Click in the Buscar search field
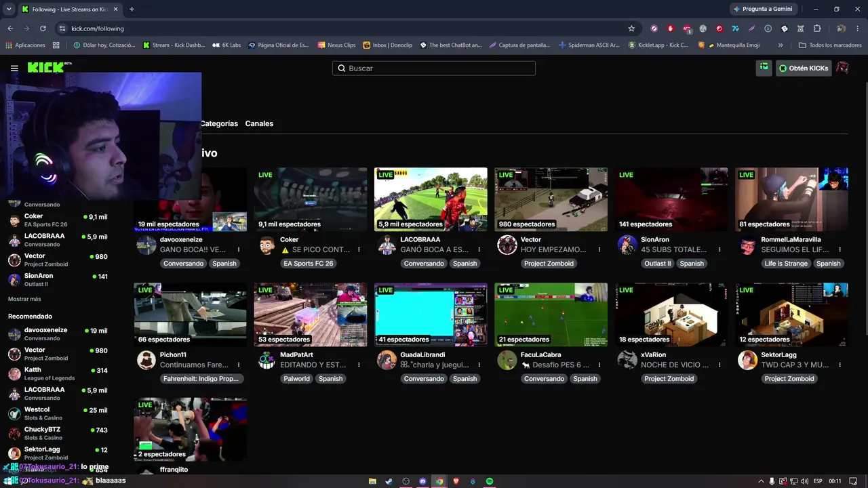This screenshot has height=488, width=868. pos(434,68)
